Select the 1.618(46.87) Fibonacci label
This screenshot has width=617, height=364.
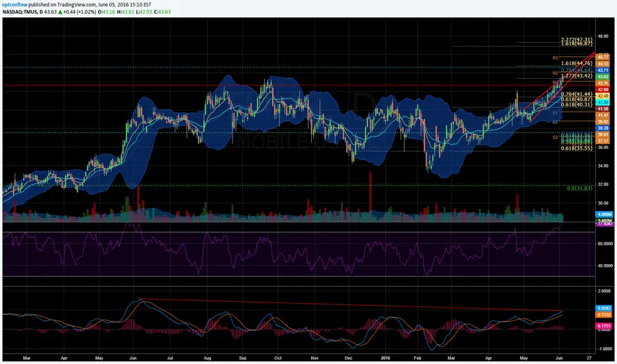tap(577, 44)
